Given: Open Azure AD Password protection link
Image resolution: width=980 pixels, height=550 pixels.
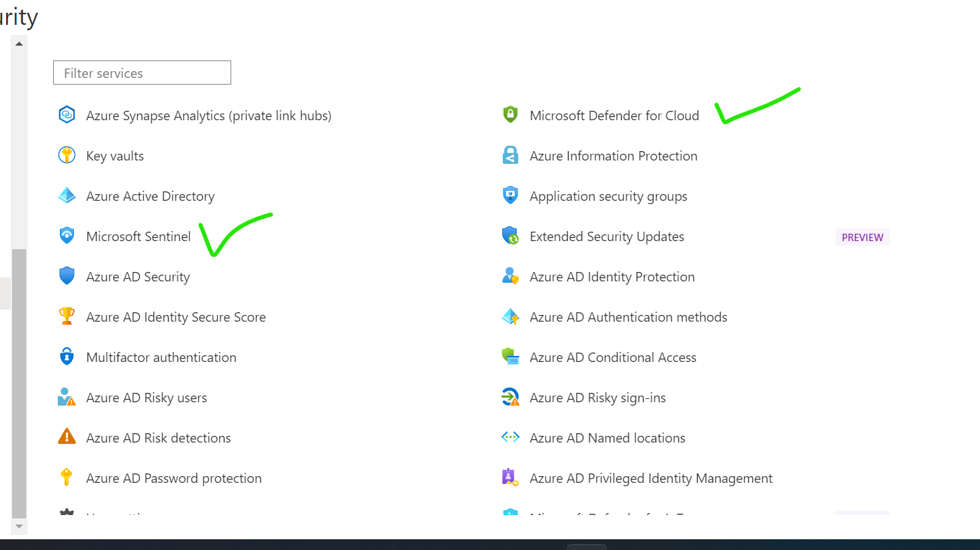Looking at the screenshot, I should point(174,478).
